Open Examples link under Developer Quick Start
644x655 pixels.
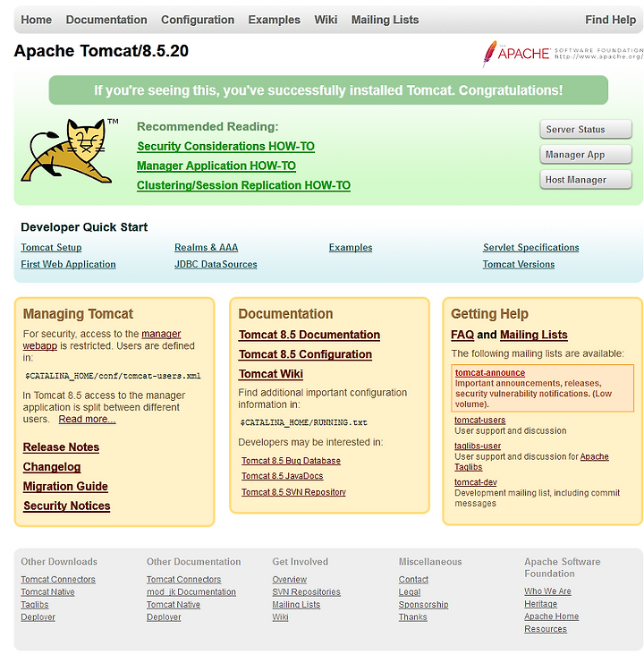(x=351, y=247)
